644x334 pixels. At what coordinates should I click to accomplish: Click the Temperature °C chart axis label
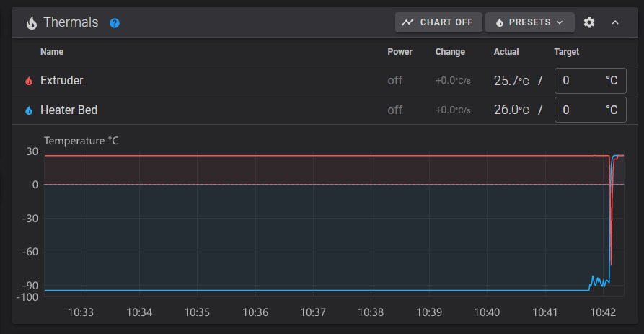[x=81, y=141]
